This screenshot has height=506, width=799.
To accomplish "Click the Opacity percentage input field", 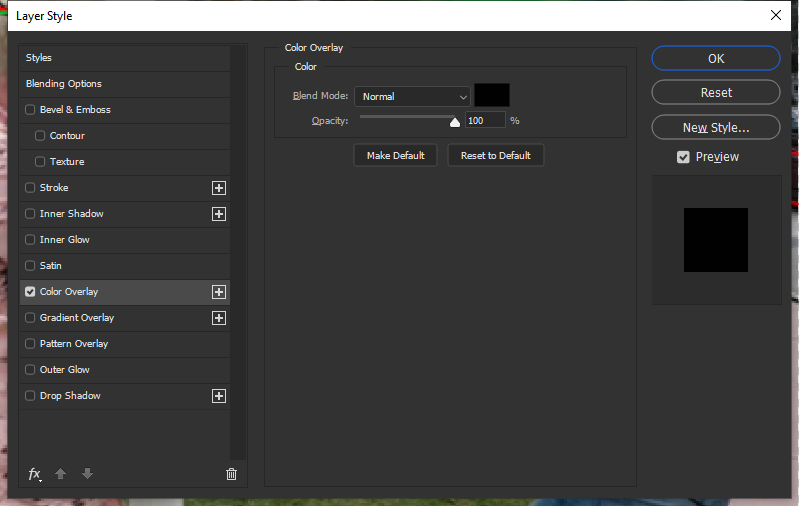I will 485,120.
